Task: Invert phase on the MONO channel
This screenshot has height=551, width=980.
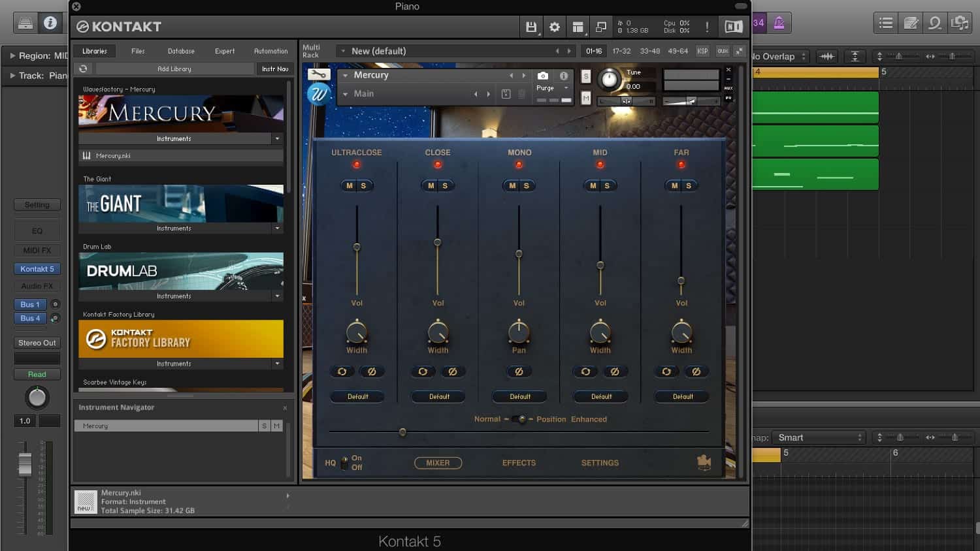Action: (519, 371)
